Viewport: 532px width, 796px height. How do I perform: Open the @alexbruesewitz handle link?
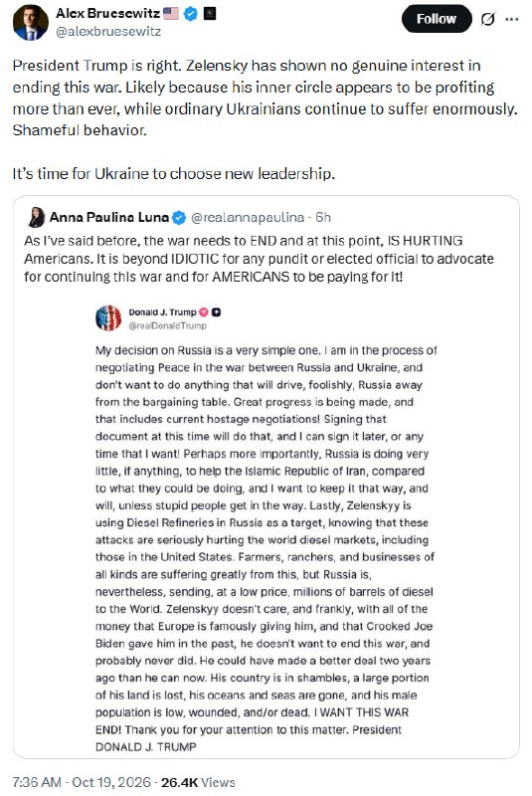(x=107, y=32)
